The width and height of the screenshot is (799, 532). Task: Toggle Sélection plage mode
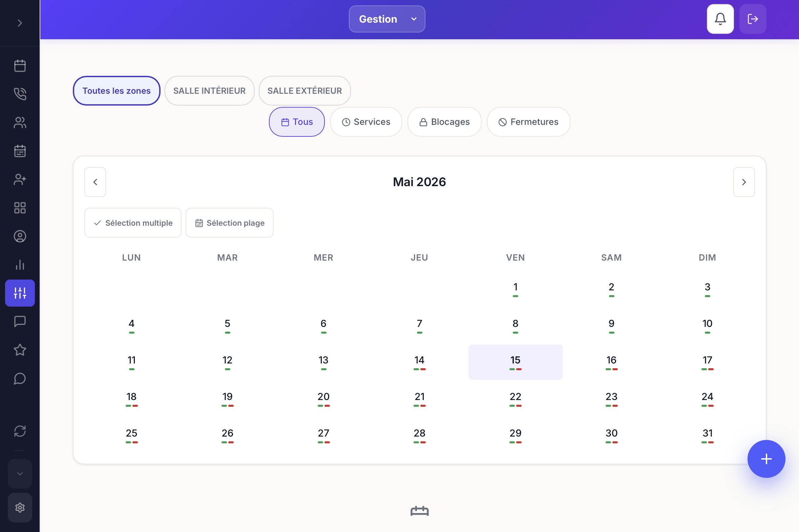[x=230, y=223]
